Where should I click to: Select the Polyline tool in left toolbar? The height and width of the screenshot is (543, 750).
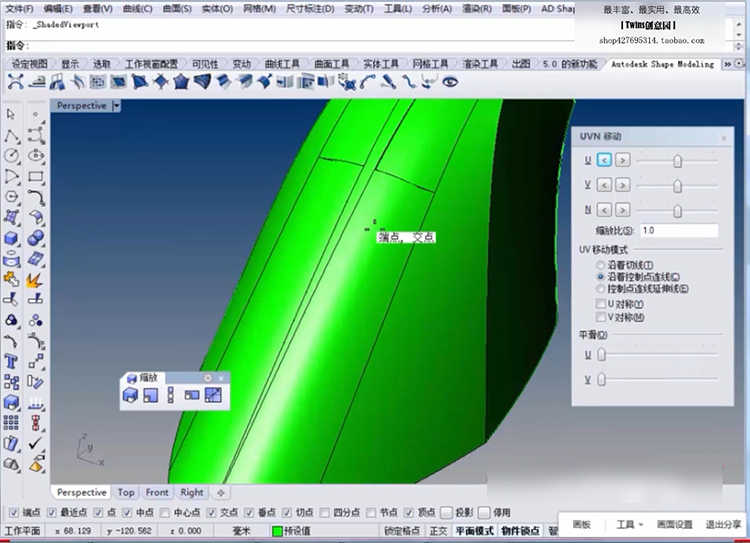[11, 136]
